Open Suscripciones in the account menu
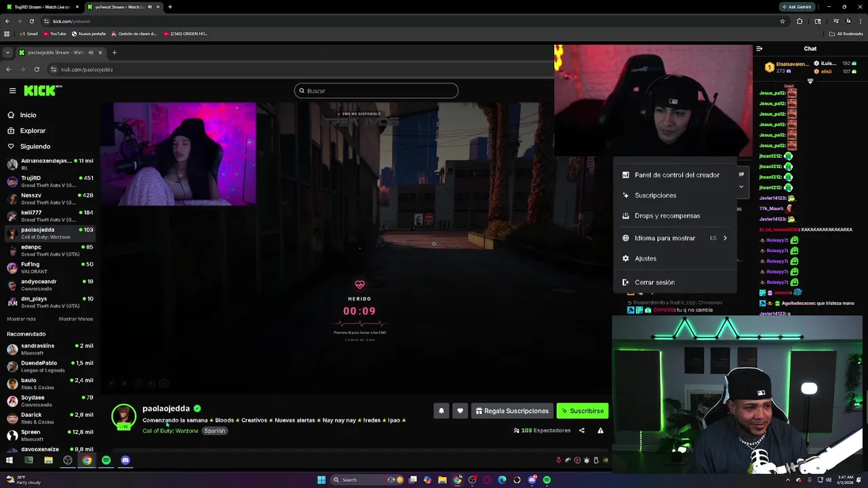Viewport: 868px width, 488px height. click(675, 195)
